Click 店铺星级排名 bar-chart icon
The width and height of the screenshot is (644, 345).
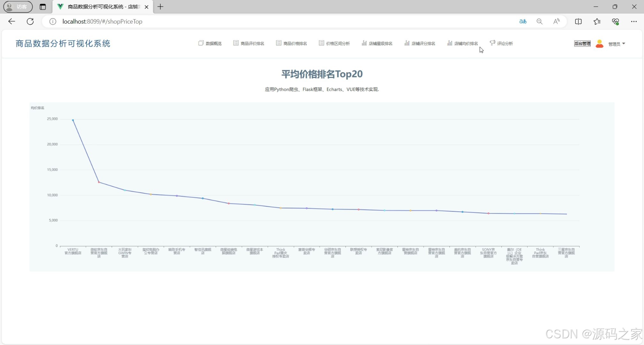(364, 43)
